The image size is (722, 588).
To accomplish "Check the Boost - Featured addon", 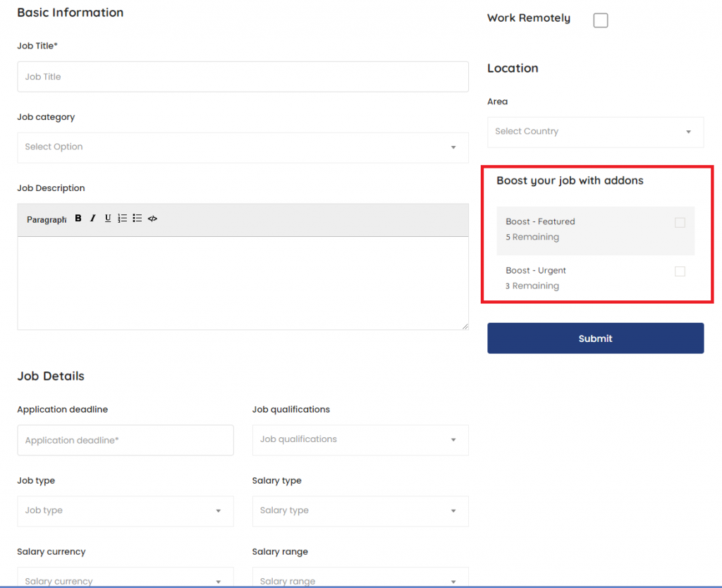I will point(680,223).
